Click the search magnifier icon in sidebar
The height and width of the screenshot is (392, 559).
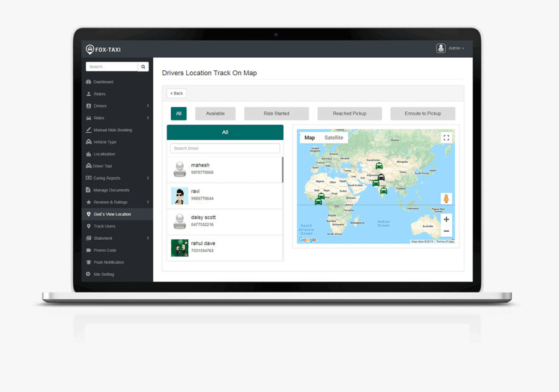[143, 66]
